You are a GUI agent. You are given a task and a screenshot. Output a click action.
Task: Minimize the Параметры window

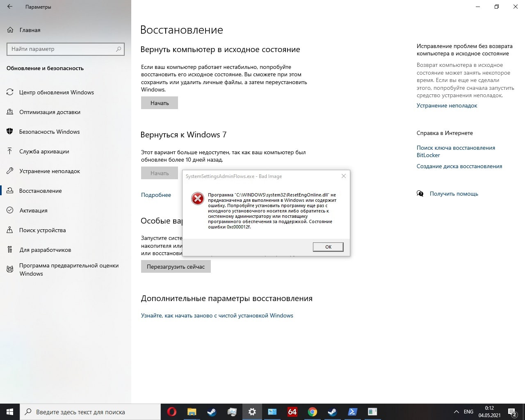point(478,7)
